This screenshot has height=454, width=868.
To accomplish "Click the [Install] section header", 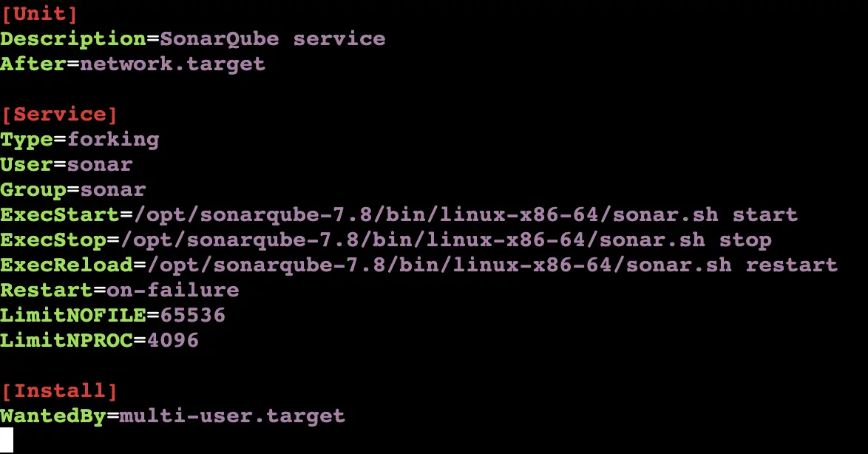I will coord(59,390).
